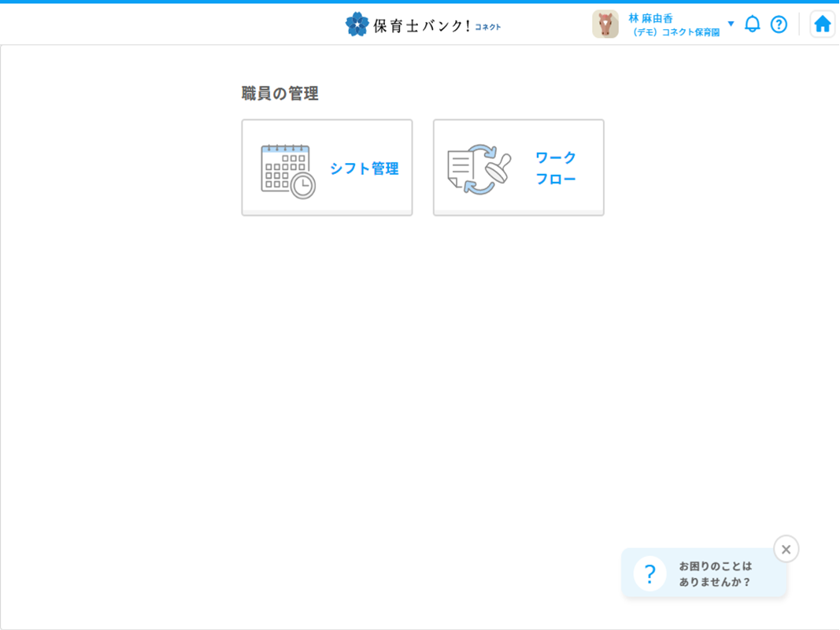Click the 職員の管理 section heading

point(279,94)
